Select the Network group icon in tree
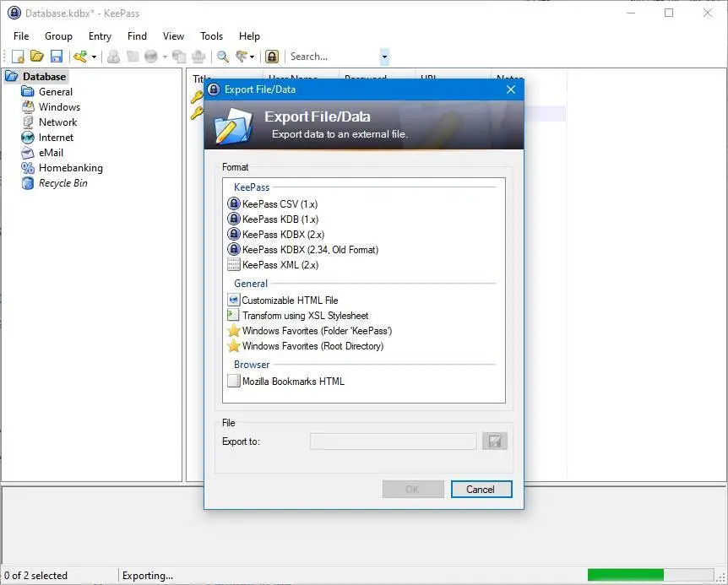 tap(28, 122)
